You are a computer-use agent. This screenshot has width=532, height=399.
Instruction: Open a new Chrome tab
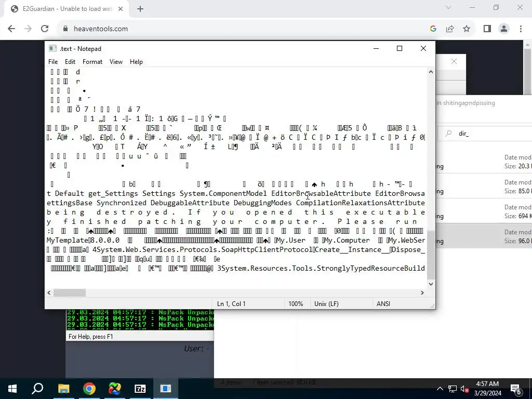tap(140, 9)
